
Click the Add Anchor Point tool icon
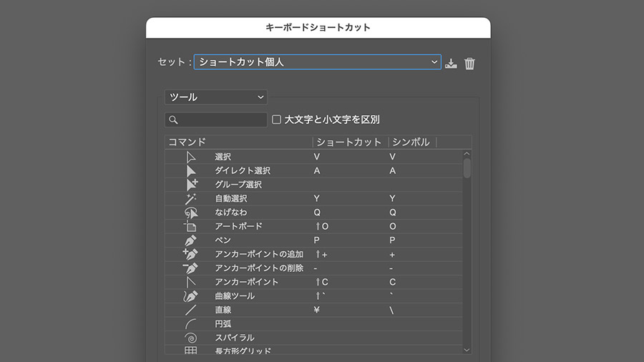click(x=190, y=254)
